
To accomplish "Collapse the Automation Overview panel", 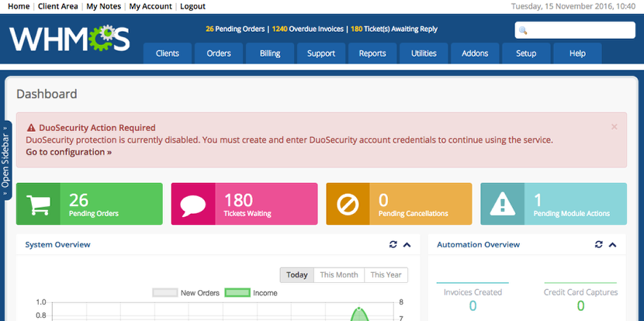I will click(x=612, y=245).
